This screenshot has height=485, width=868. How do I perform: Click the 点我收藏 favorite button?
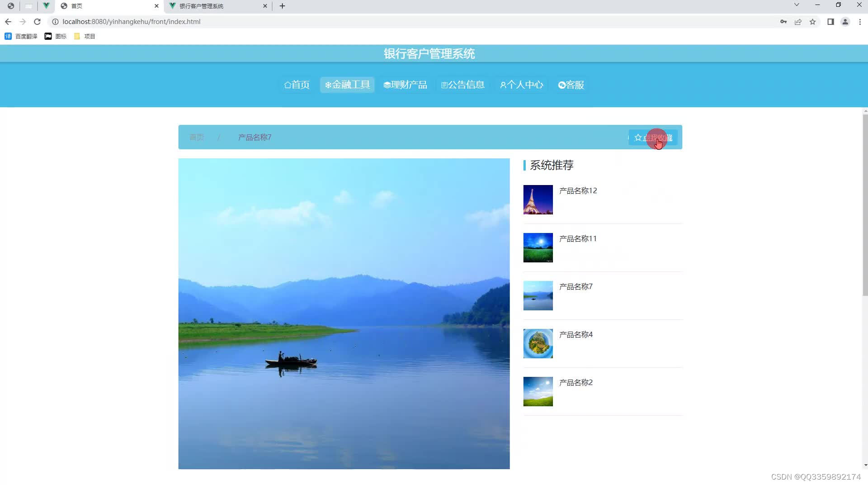click(x=653, y=138)
